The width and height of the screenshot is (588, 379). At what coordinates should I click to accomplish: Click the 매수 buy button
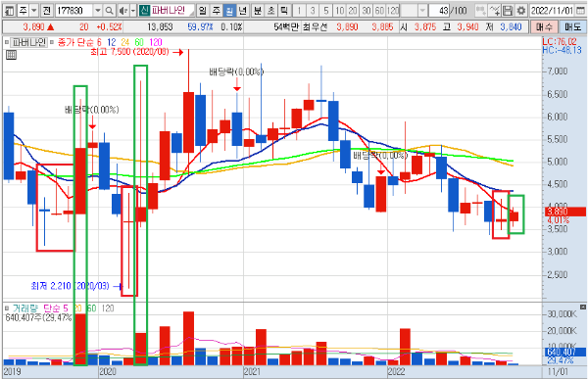pyautogui.click(x=544, y=27)
